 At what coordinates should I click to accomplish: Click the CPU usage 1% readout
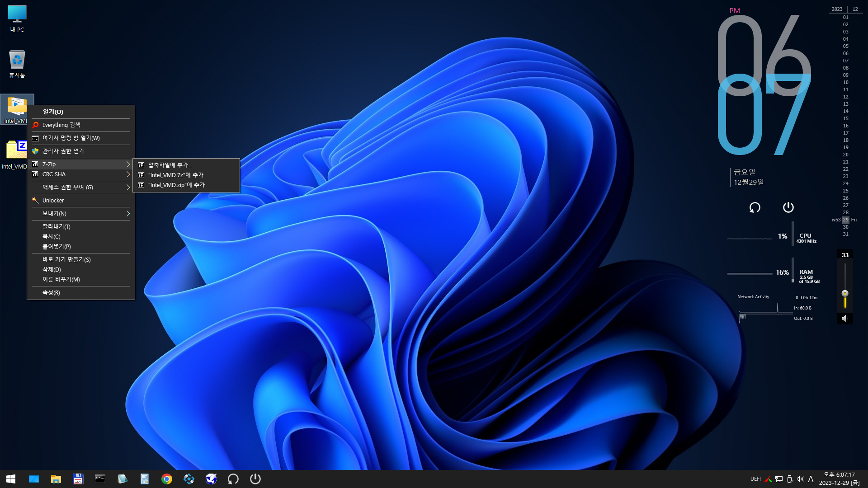783,236
